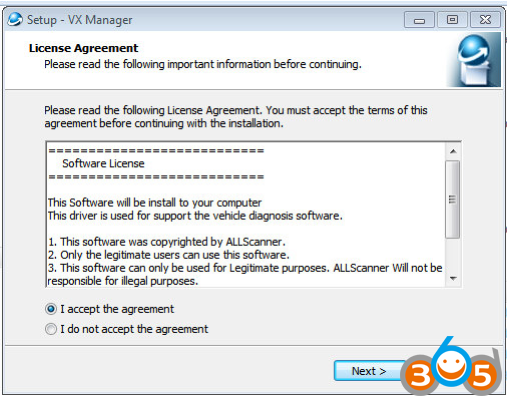Click the VX Manager setup icon in title bar

(x=15, y=20)
